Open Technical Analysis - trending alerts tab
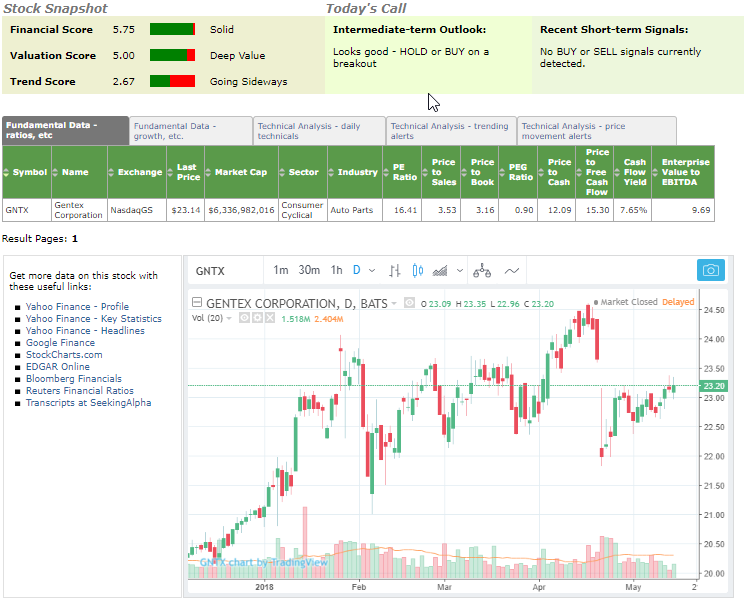This screenshot has height=603, width=748. coord(451,131)
